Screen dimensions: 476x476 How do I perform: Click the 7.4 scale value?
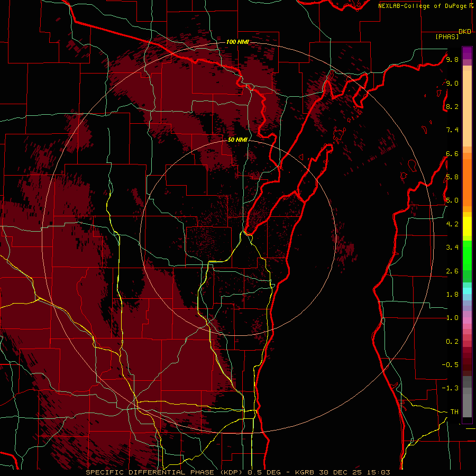point(452,130)
